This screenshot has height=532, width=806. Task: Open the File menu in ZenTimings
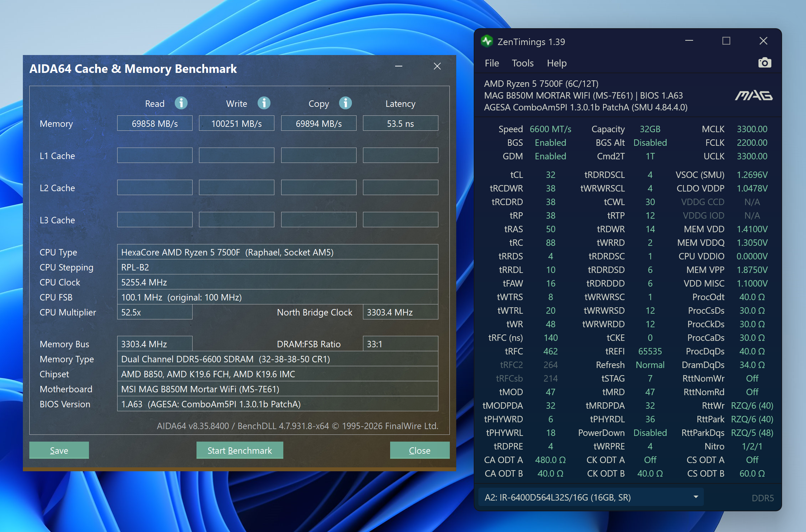[x=492, y=63]
